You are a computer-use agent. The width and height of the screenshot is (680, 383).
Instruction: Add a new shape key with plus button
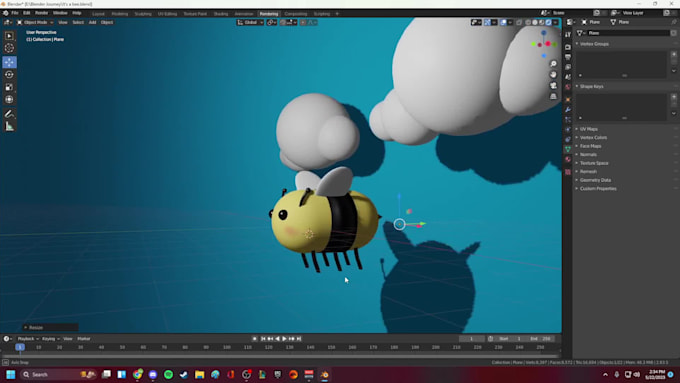point(674,97)
